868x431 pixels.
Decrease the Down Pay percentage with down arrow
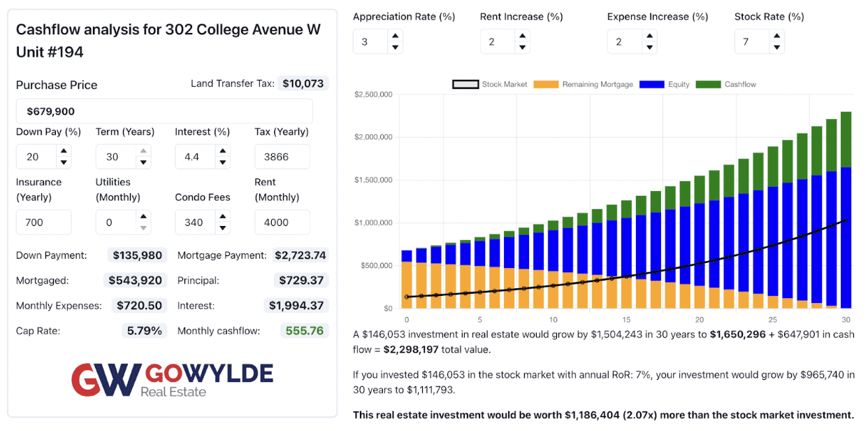coord(64,162)
